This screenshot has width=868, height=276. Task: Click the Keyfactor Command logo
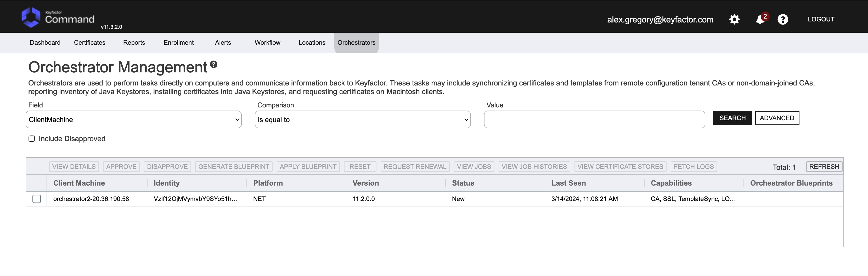[x=58, y=18]
